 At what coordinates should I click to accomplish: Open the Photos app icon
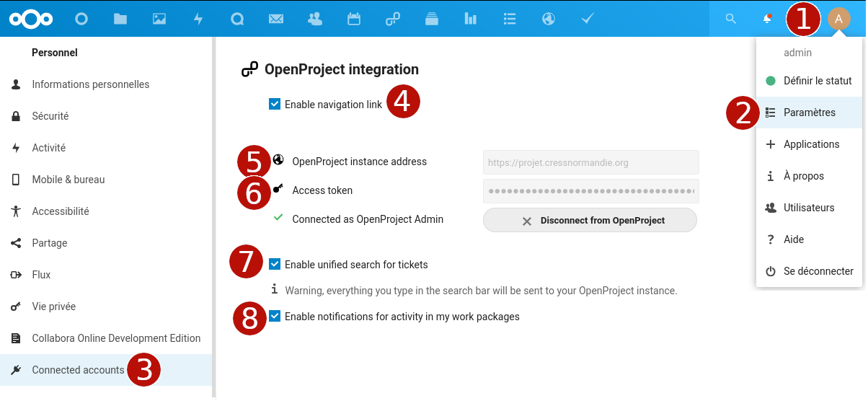coord(159,19)
